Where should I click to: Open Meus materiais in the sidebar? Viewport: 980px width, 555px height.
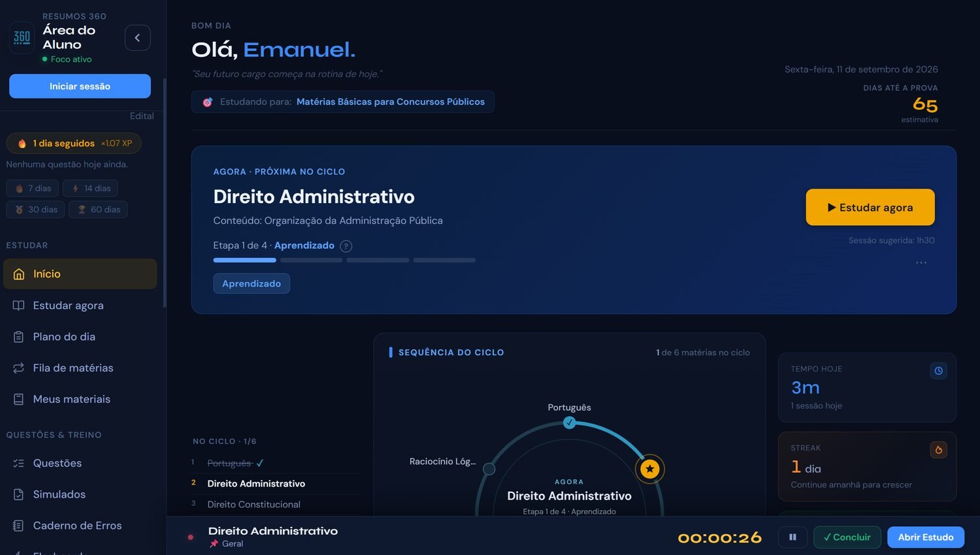point(80,399)
